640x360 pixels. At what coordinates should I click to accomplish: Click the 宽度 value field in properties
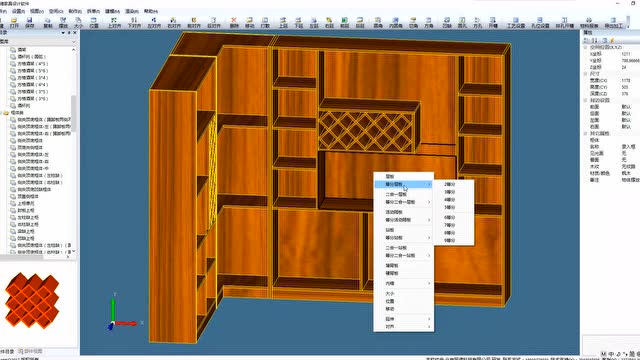pyautogui.click(x=629, y=81)
